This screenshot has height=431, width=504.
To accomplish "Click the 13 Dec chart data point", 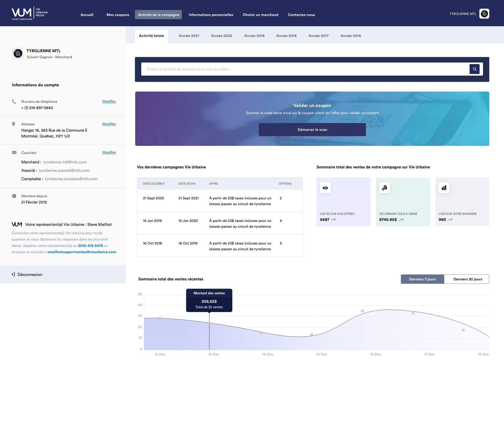I will (x=209, y=323).
